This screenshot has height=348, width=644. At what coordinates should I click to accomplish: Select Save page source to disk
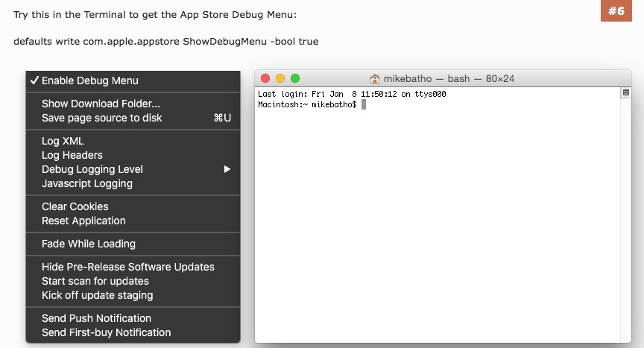[133, 118]
